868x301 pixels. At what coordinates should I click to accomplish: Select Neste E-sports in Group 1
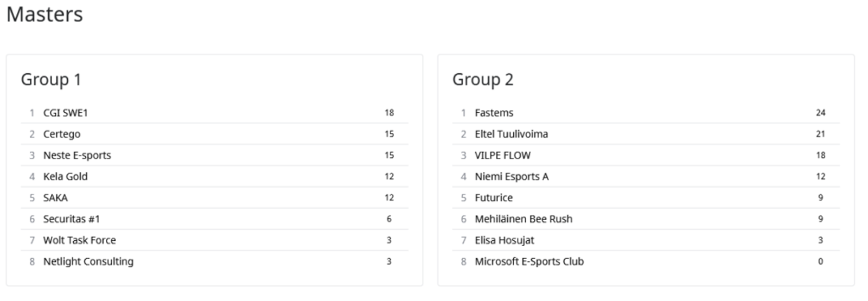(77, 155)
